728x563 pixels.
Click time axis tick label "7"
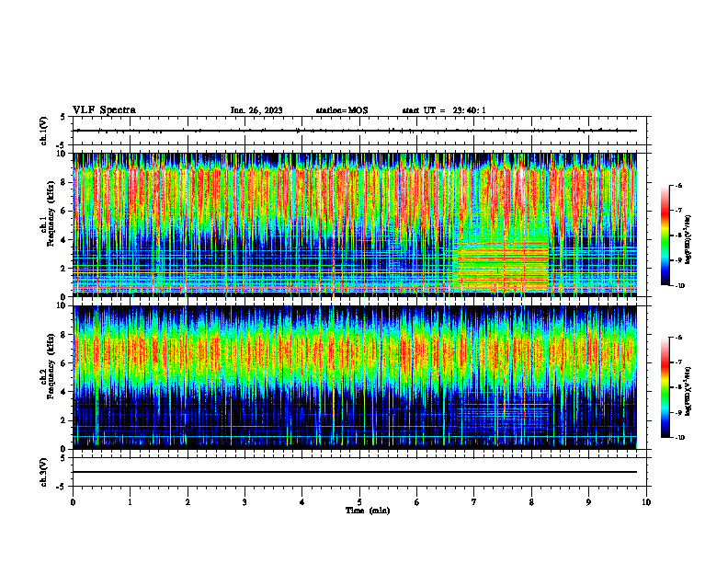474,502
